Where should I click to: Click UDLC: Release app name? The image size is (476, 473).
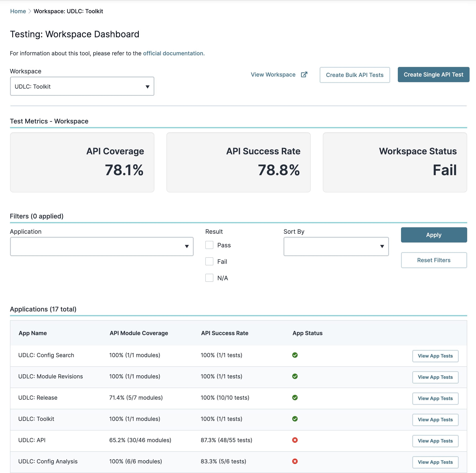38,397
